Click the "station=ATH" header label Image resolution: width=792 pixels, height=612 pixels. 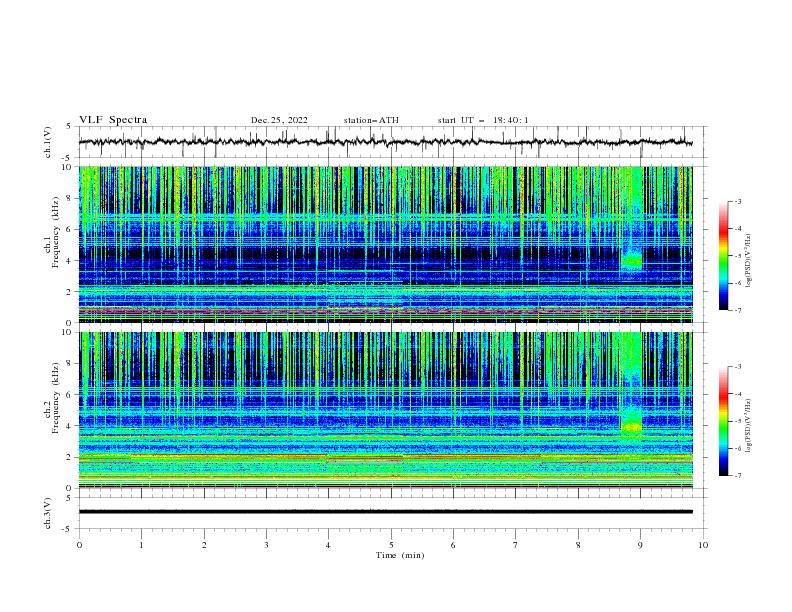371,120
